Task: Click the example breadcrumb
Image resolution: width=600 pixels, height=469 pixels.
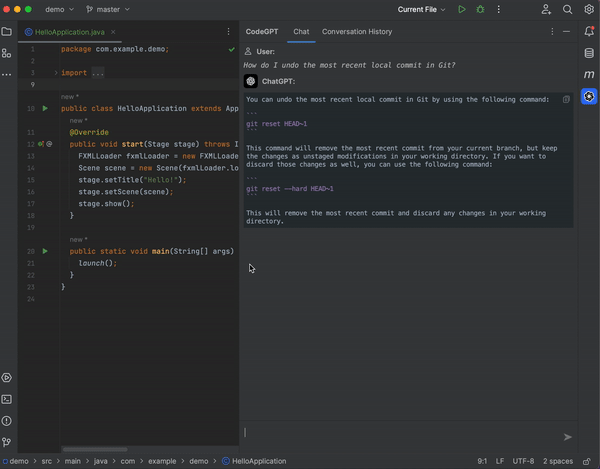Action: point(162,461)
